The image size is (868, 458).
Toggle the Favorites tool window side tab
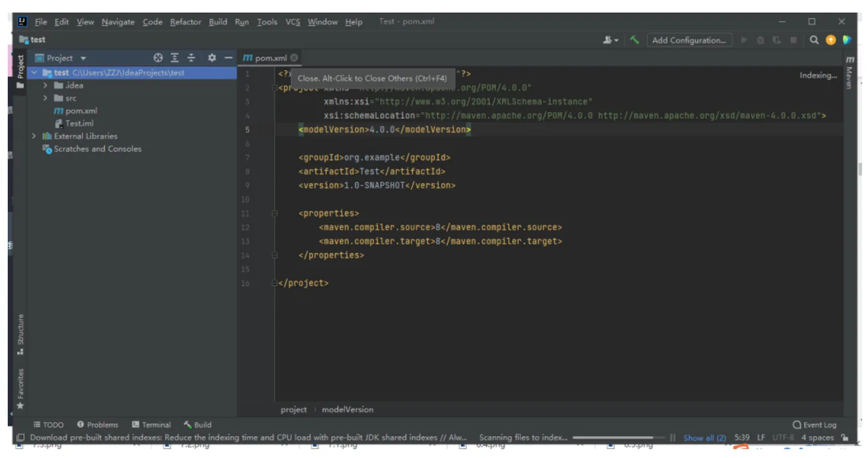tap(20, 389)
